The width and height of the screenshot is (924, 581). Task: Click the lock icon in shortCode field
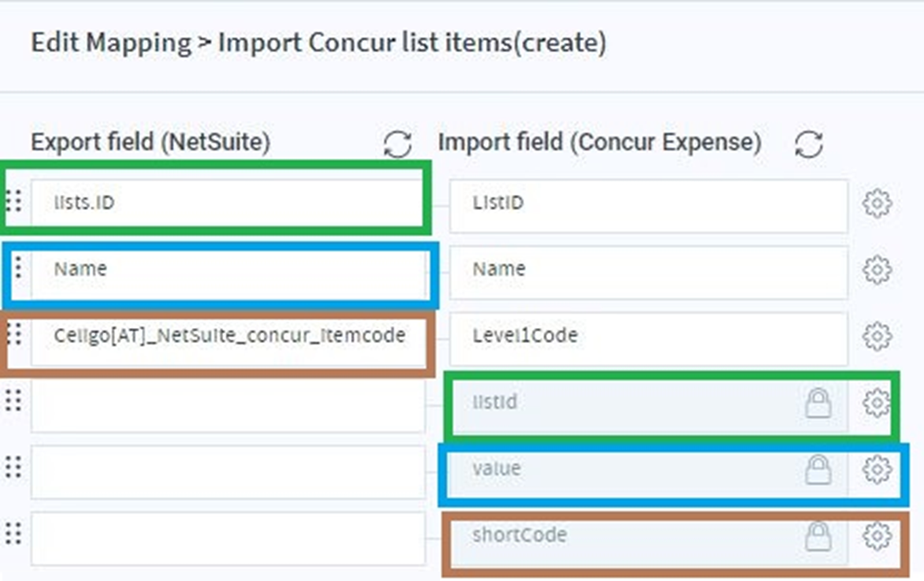(x=818, y=536)
